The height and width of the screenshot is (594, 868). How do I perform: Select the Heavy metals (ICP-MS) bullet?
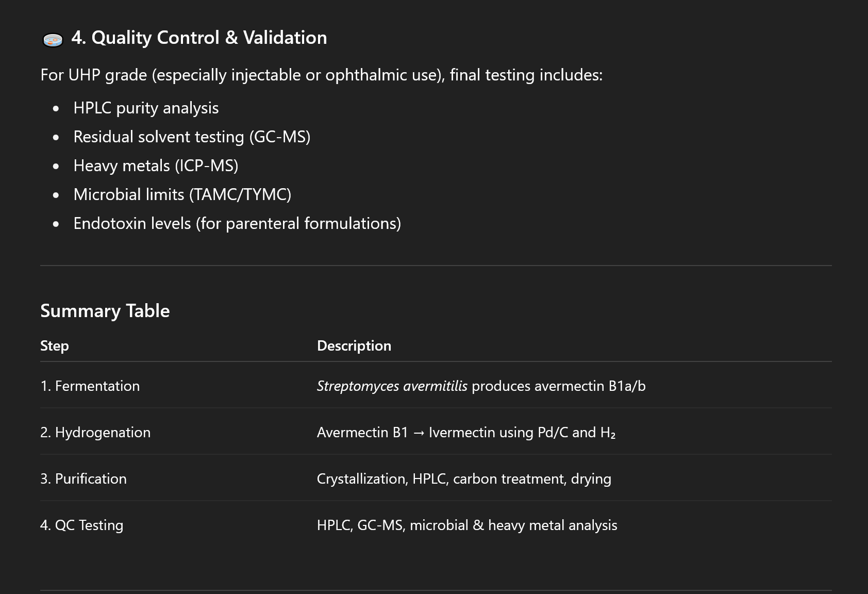(x=156, y=166)
